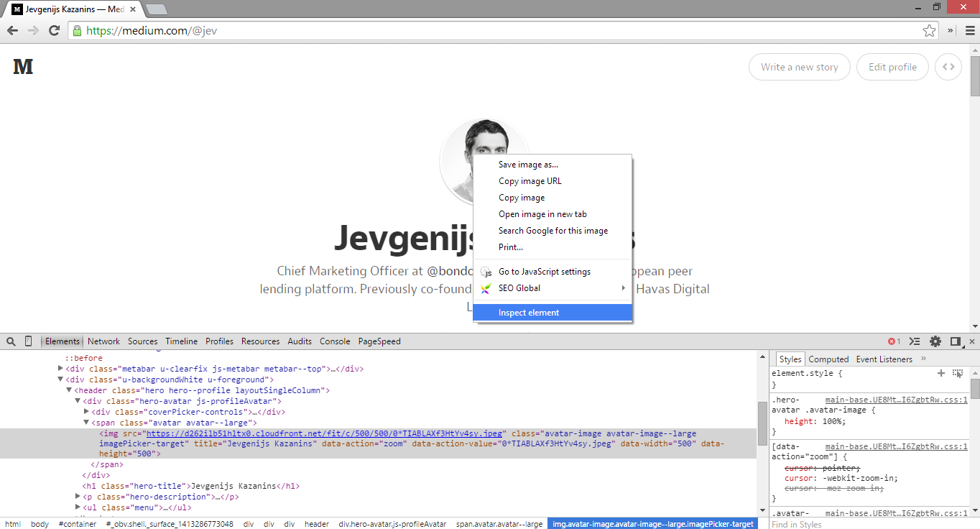
Task: Click the Write a new story button
Action: (x=799, y=66)
